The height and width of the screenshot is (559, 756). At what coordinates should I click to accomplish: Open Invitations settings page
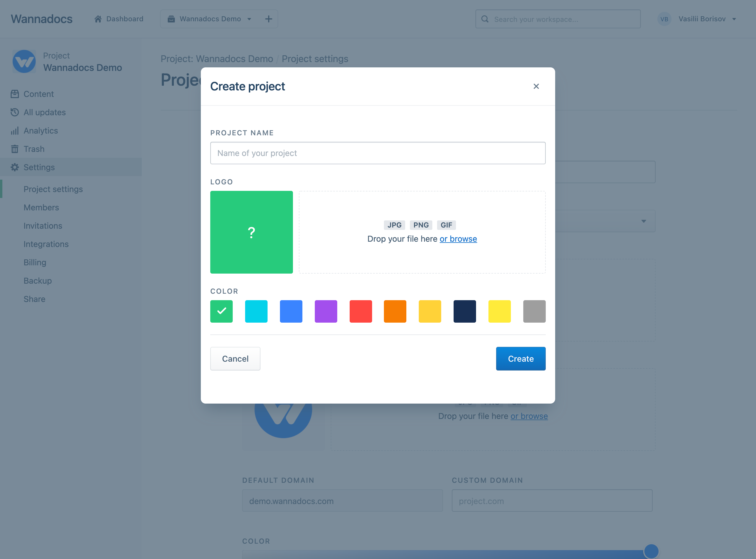[x=43, y=226]
